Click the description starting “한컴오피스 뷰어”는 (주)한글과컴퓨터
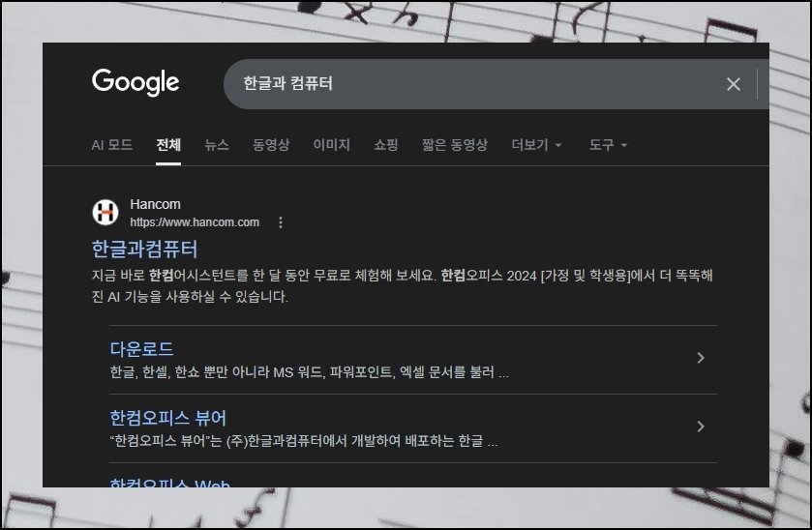The image size is (812, 530). pos(304,441)
